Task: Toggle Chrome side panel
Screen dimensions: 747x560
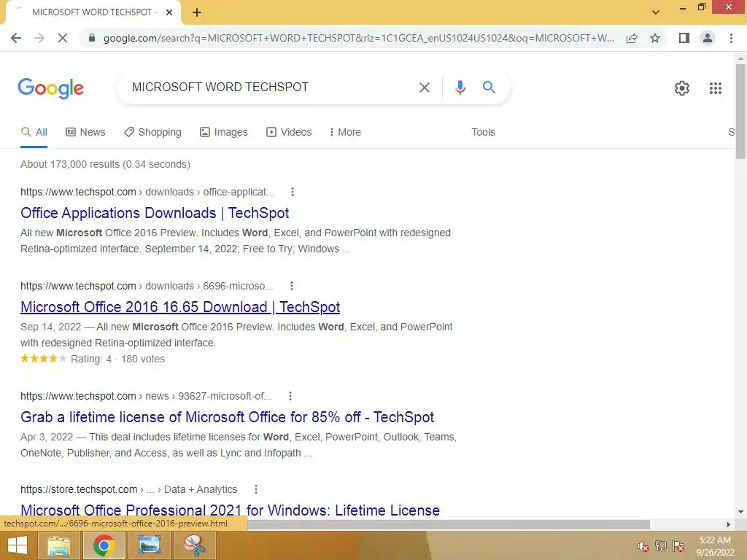Action: coord(684,38)
